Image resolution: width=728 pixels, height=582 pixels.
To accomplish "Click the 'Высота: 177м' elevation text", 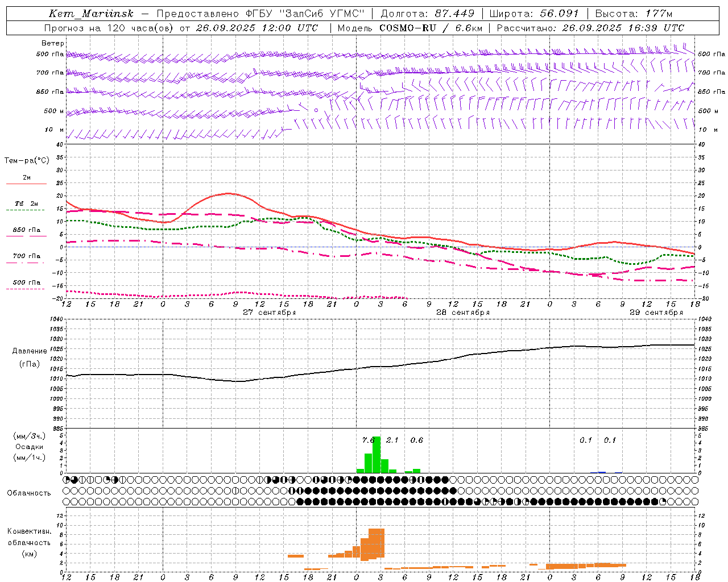I will pyautogui.click(x=634, y=14).
